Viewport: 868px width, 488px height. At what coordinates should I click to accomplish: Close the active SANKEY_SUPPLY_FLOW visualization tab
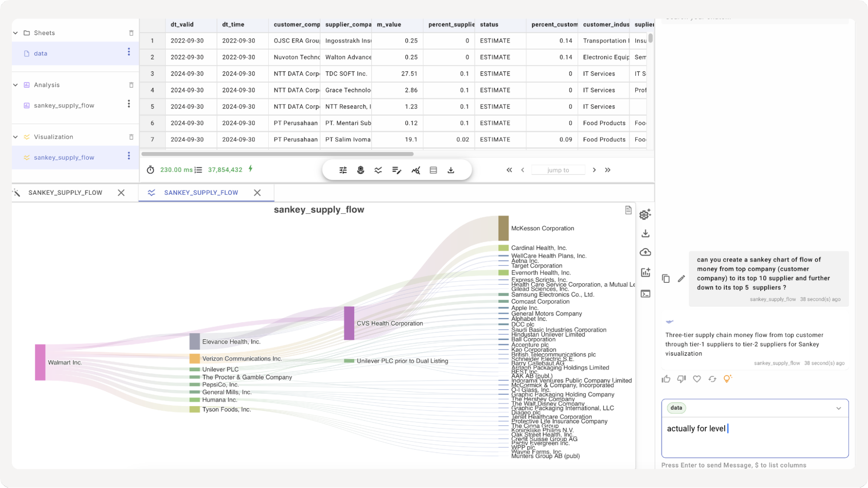257,193
